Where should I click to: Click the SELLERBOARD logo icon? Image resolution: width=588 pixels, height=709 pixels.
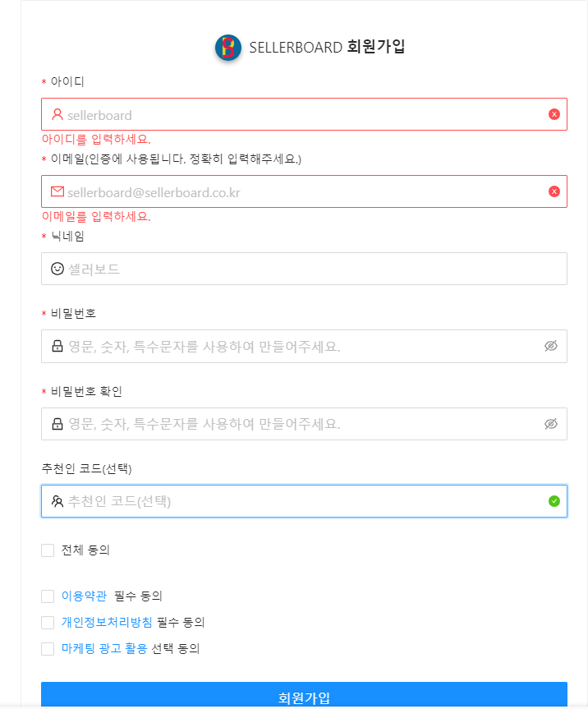pyautogui.click(x=227, y=48)
